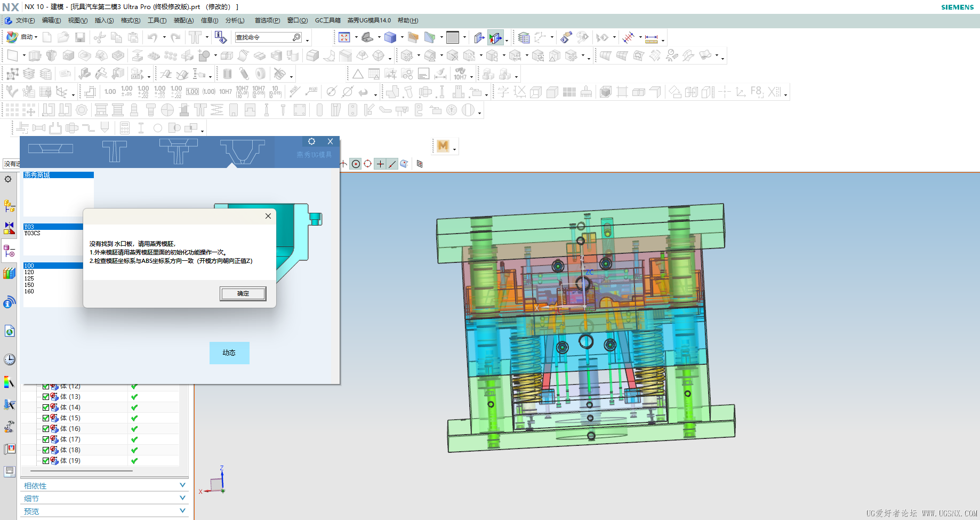
Task: Open the measure distance tool dropdown
Action: (663, 39)
